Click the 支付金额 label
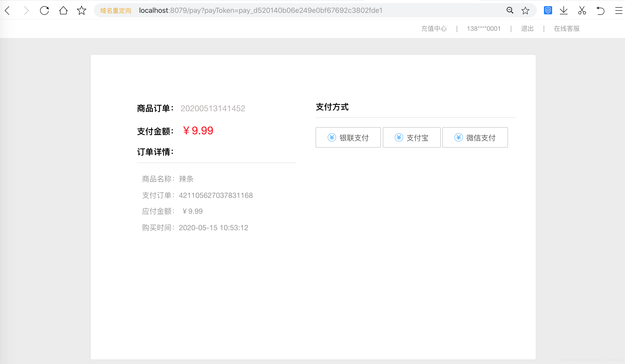Viewport: 625px width, 364px height. tap(155, 132)
